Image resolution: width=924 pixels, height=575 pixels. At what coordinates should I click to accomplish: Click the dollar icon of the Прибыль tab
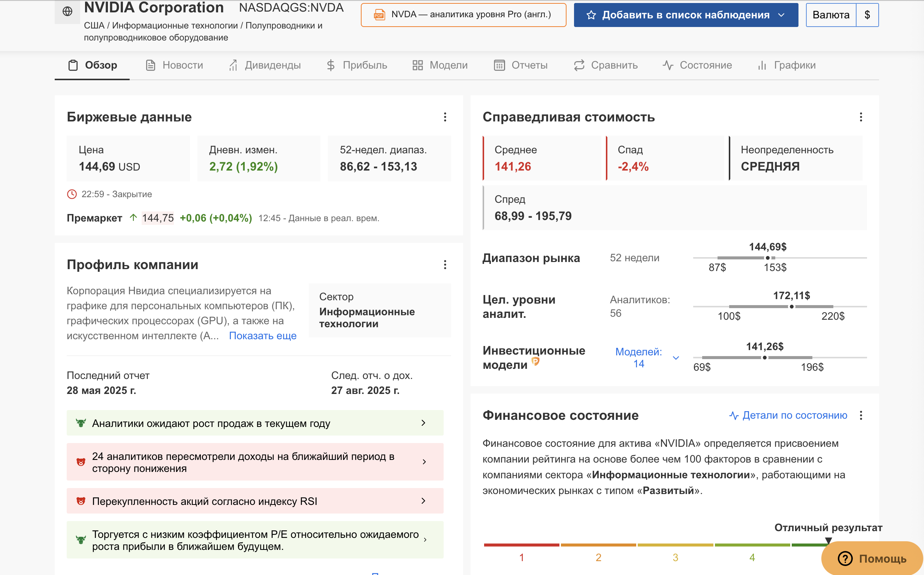pyautogui.click(x=331, y=66)
